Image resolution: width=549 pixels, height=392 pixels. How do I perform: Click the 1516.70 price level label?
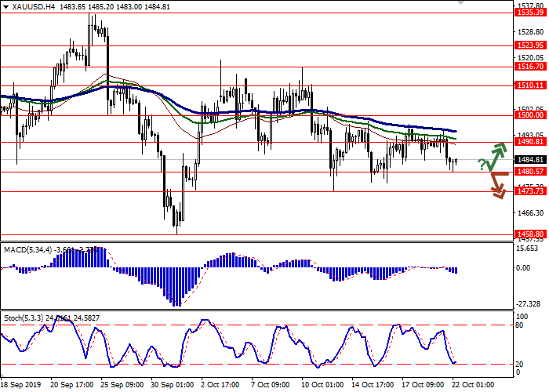click(530, 67)
